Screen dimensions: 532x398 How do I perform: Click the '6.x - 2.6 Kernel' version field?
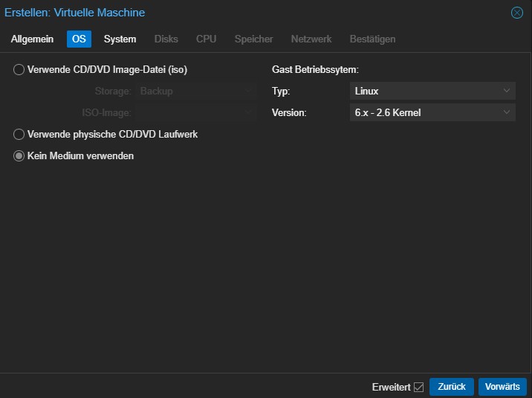point(432,112)
